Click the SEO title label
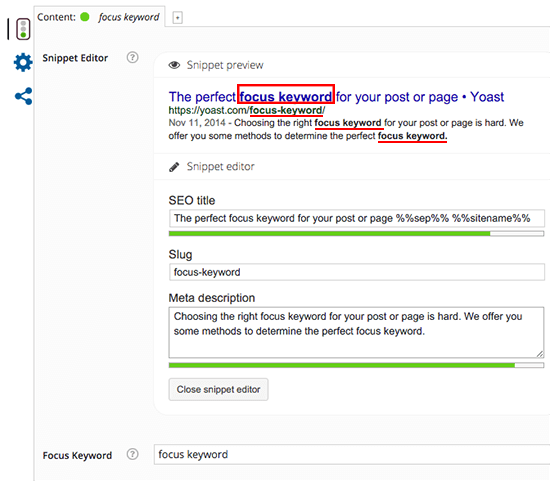The image size is (550, 481). click(192, 200)
